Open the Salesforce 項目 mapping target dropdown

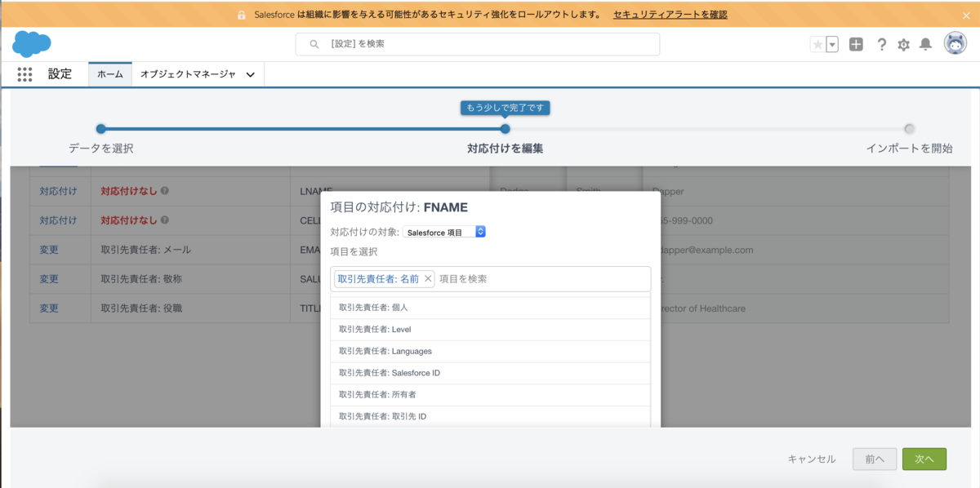(445, 232)
